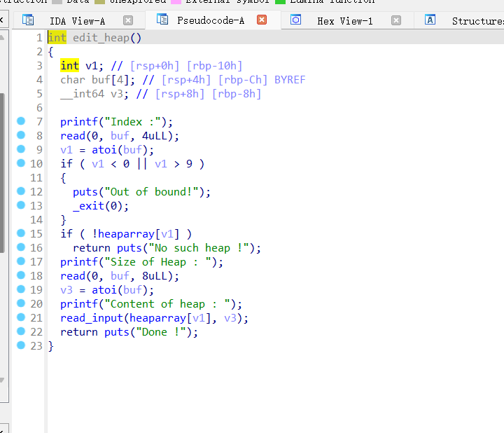Click read call on line 8

click(73, 136)
